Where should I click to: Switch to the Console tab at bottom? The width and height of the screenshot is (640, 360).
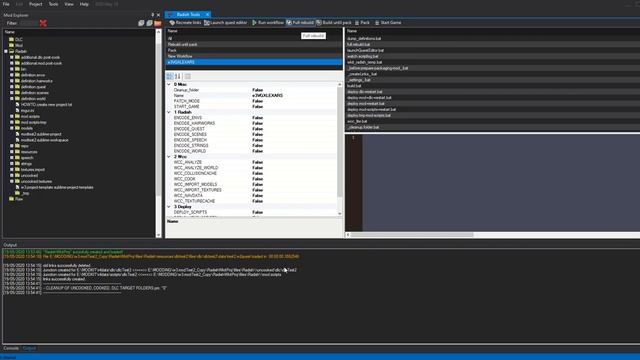tap(11, 348)
